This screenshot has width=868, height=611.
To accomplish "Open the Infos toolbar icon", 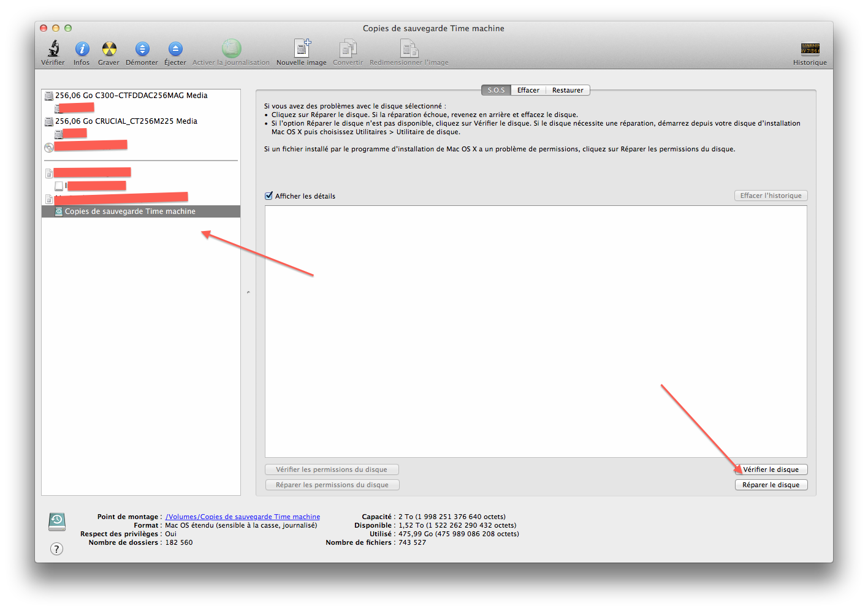I will pos(82,49).
